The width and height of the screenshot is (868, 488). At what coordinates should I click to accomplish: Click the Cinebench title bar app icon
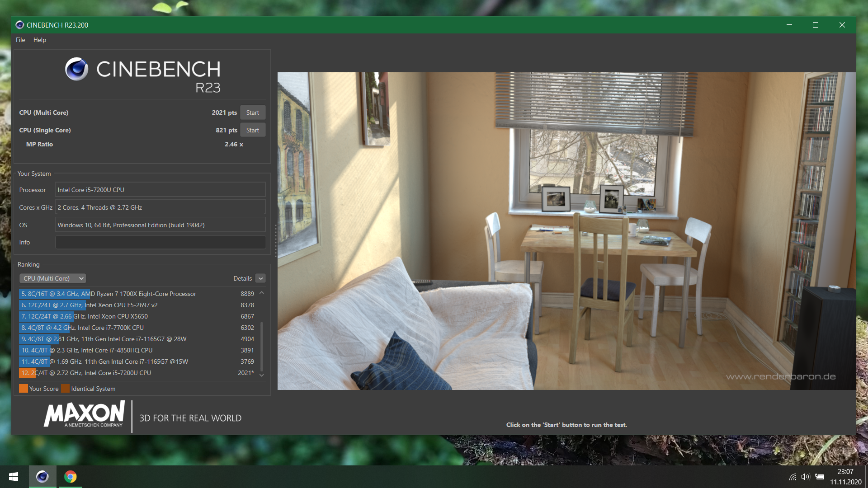coord(19,25)
